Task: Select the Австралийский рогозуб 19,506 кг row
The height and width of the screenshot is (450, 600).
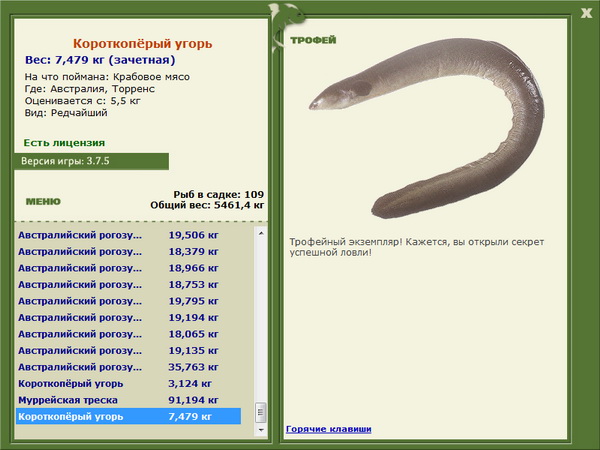Action: click(x=129, y=235)
